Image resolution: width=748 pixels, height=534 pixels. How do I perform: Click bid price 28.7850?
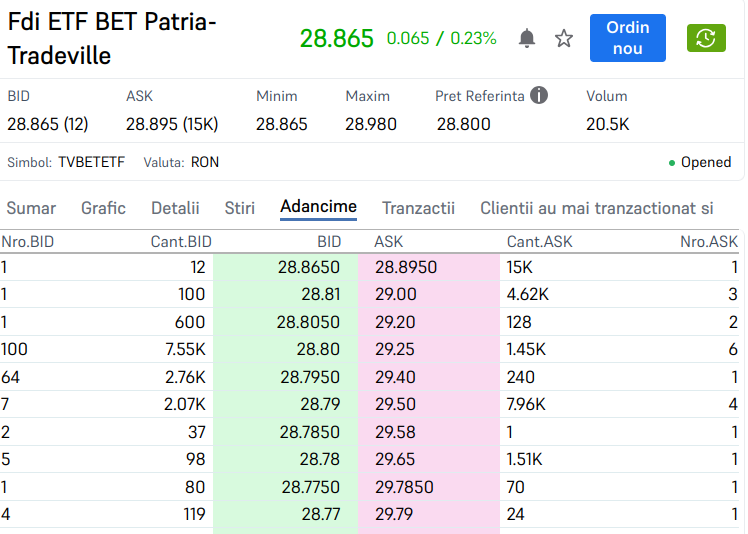click(310, 432)
